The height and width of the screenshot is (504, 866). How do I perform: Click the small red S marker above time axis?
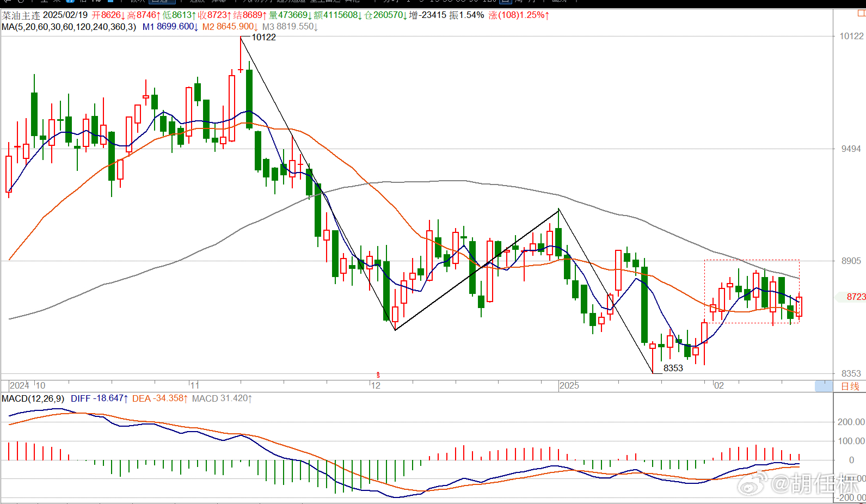378,375
